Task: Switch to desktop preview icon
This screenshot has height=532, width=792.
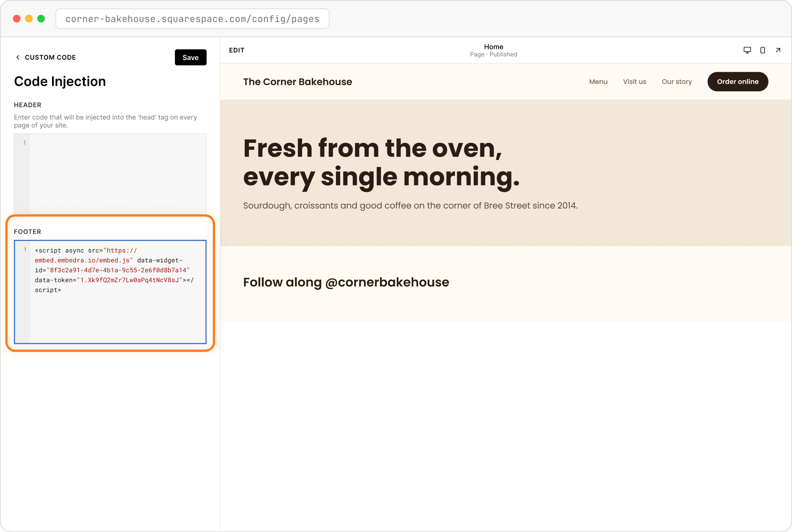Action: 747,50
